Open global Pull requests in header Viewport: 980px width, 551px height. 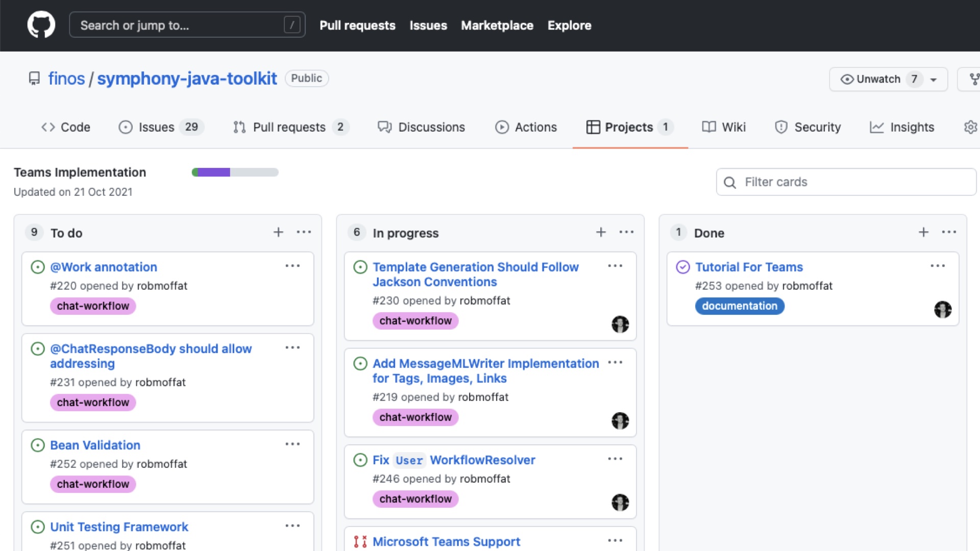pos(357,25)
